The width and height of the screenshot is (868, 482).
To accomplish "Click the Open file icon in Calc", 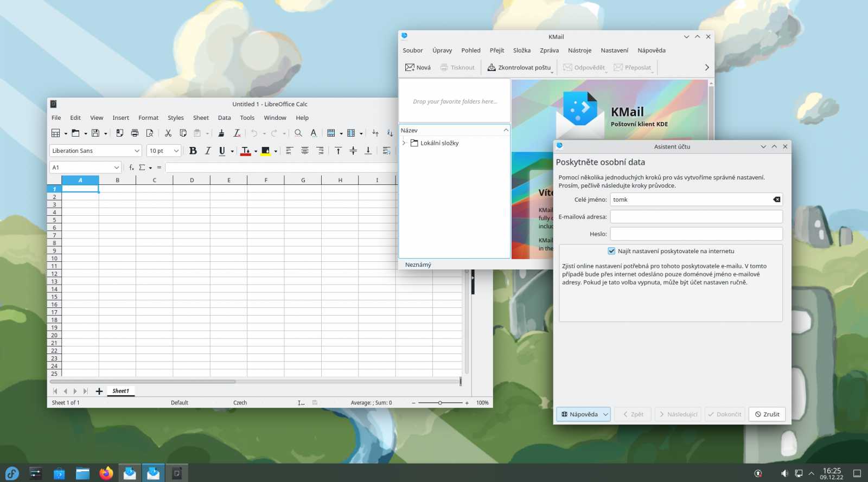I will click(75, 133).
